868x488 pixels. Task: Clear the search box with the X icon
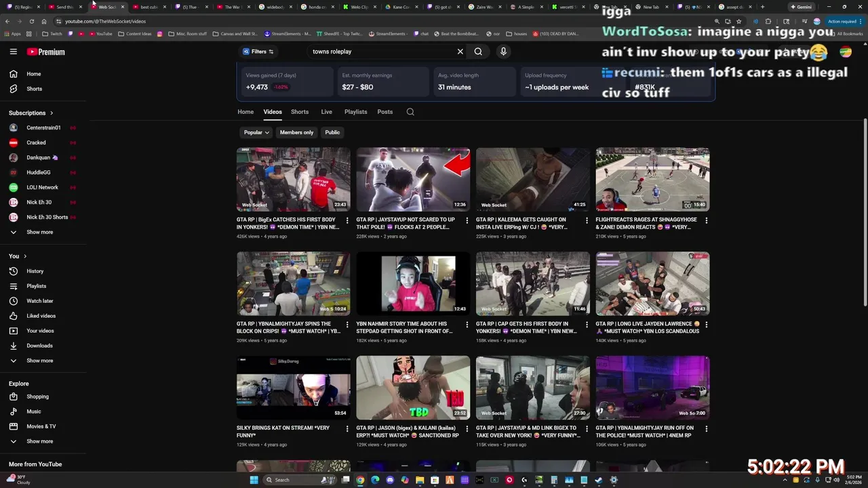click(x=460, y=52)
